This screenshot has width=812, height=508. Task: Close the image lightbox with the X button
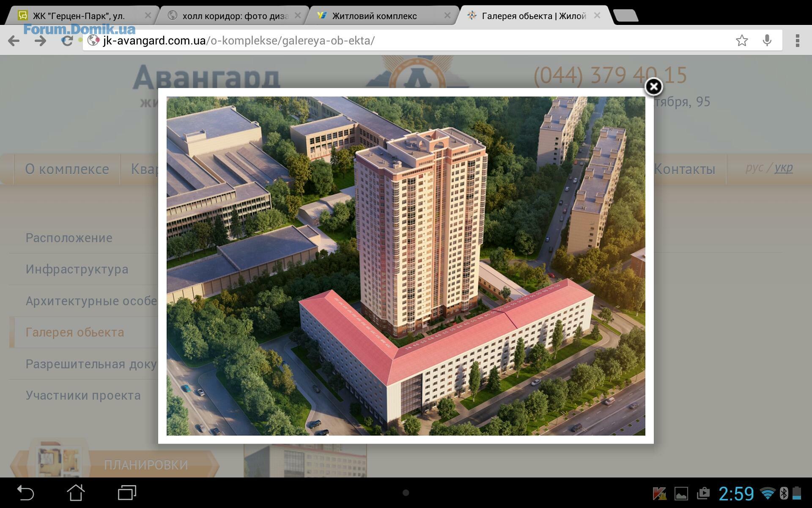click(653, 87)
